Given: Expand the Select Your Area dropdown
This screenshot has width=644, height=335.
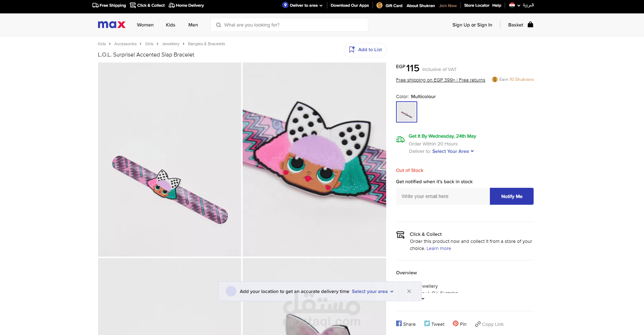Looking at the screenshot, I should tap(453, 151).
